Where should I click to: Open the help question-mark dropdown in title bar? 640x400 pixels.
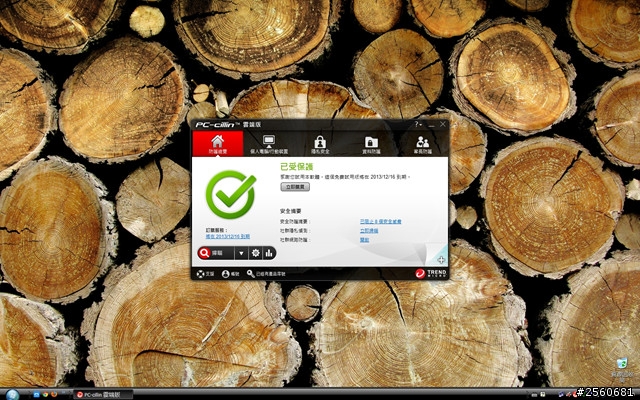(418, 124)
